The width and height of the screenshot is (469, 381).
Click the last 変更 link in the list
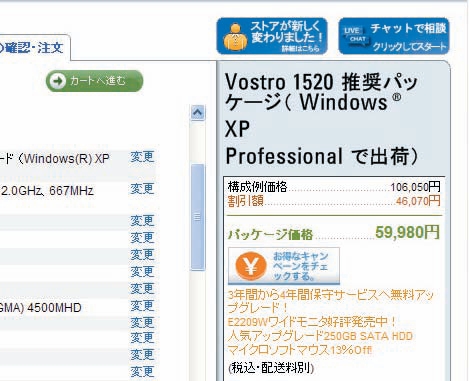[142, 371]
